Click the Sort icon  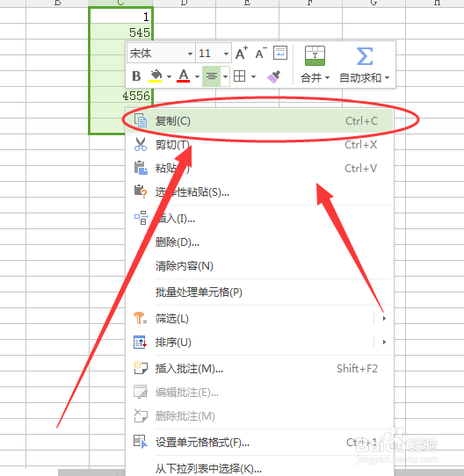[140, 342]
